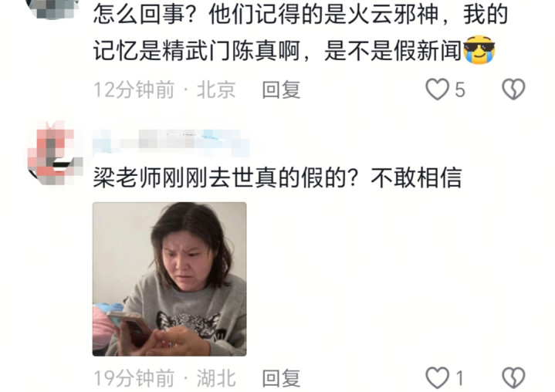Click 回复 beside 19分钟前 · 湖北
This screenshot has height=392, width=555.
point(281,378)
